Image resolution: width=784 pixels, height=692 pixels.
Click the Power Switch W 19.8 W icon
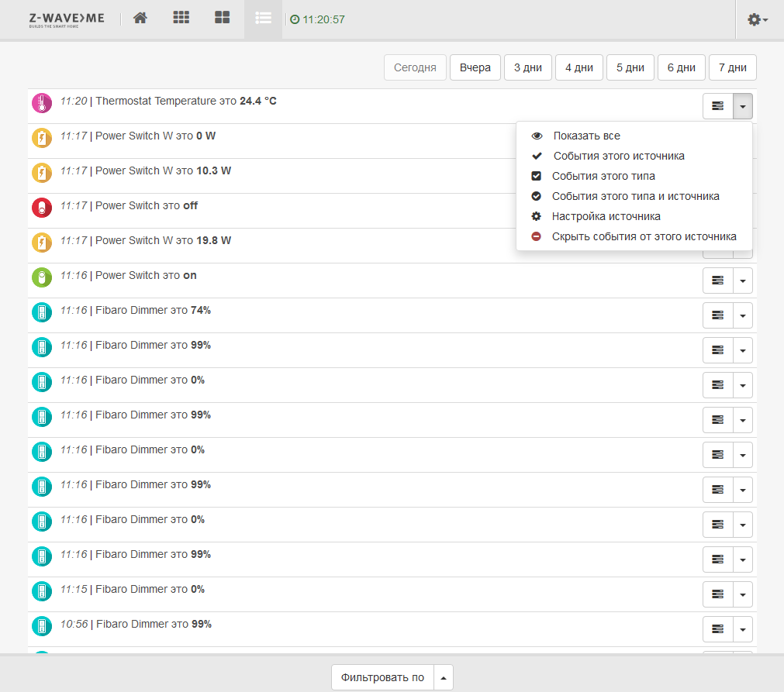(42, 243)
